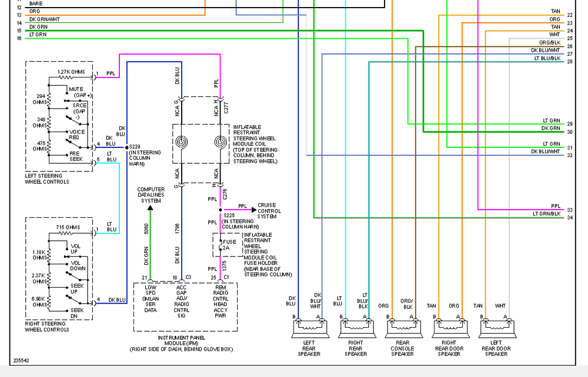The width and height of the screenshot is (588, 377).
Task: Click the right coil spiral on NCA H line
Action: coord(220,142)
